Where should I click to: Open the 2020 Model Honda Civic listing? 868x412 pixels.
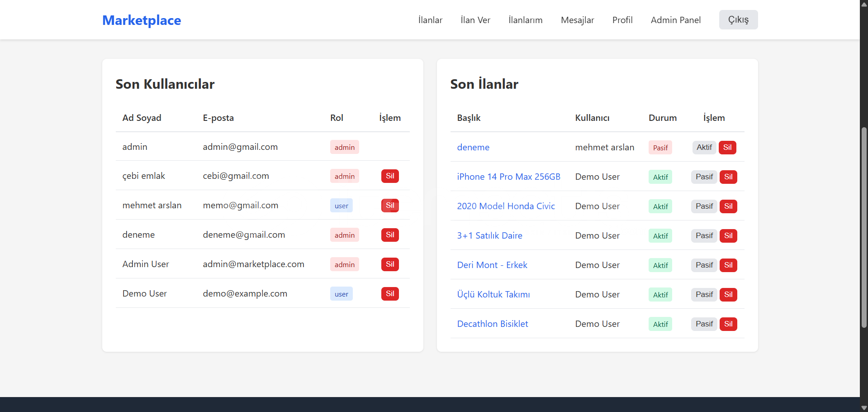click(506, 206)
